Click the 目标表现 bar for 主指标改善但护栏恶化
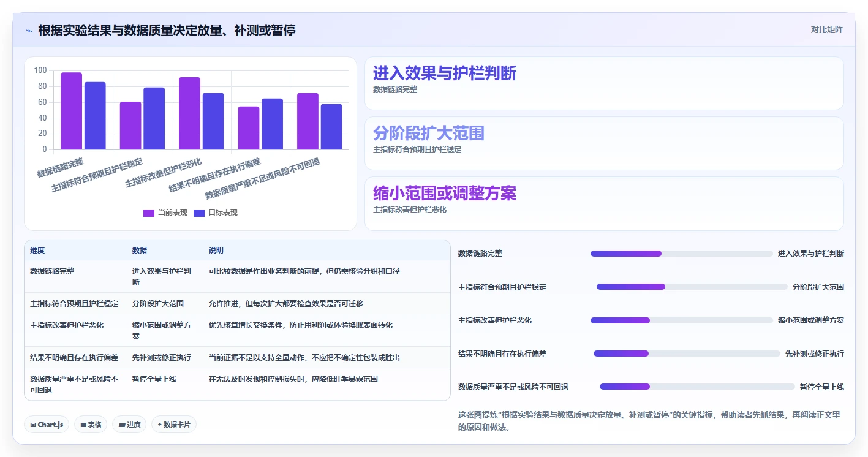 [x=213, y=121]
